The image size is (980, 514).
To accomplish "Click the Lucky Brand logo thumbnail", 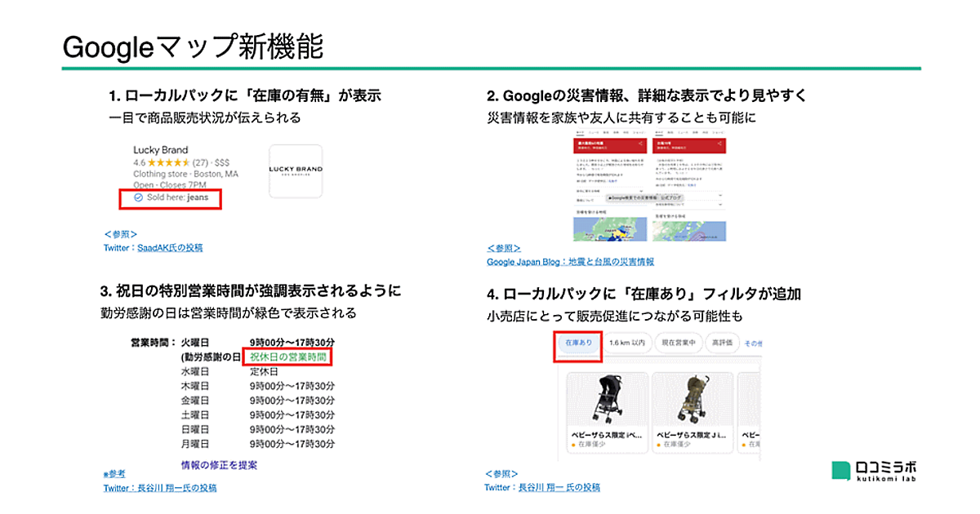I will tap(296, 171).
